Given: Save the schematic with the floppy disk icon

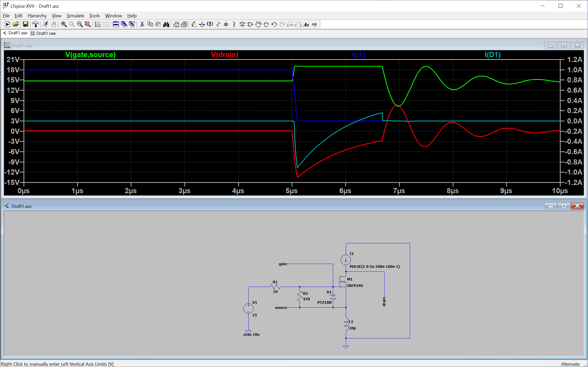Looking at the screenshot, I should click(x=25, y=24).
